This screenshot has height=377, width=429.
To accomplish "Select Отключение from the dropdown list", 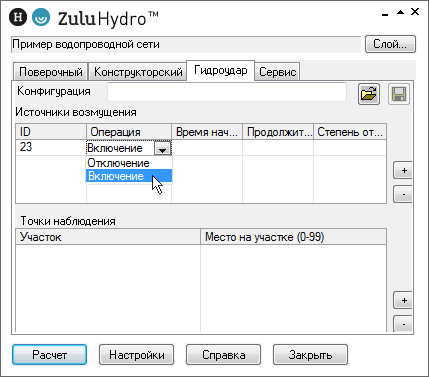I will [129, 163].
